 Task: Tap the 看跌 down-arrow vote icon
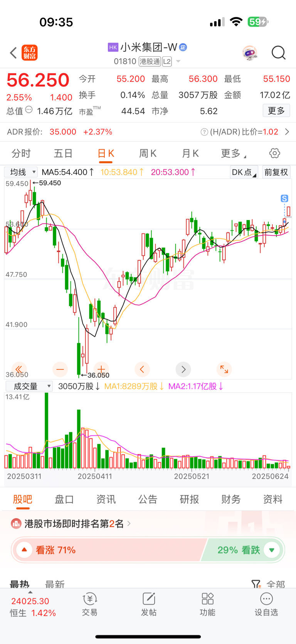coord(272,550)
